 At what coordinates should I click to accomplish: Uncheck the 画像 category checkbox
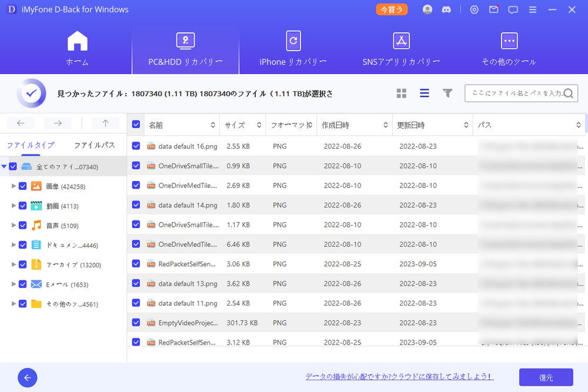click(x=23, y=186)
